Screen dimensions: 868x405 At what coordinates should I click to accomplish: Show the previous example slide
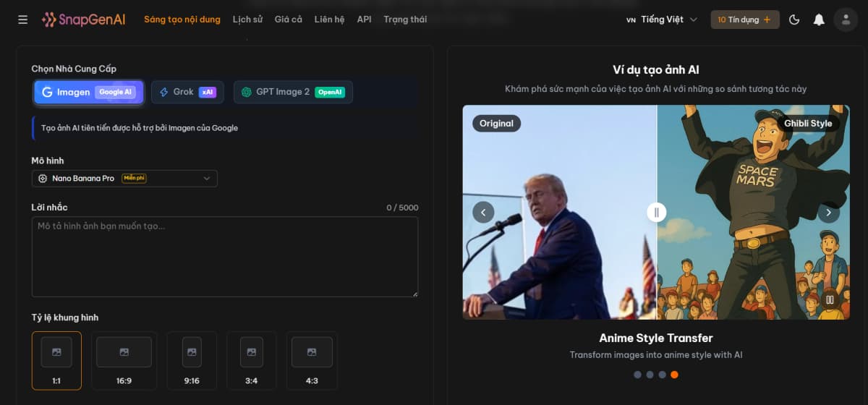pos(483,212)
